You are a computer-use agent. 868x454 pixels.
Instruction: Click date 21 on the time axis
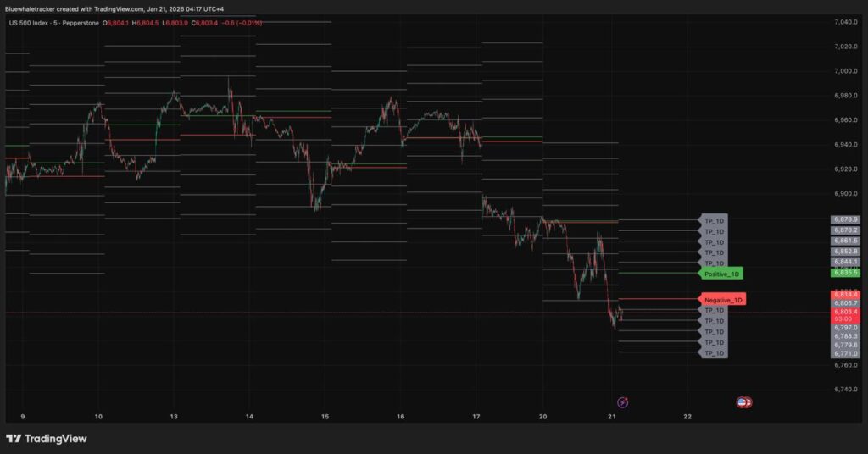[612, 417]
